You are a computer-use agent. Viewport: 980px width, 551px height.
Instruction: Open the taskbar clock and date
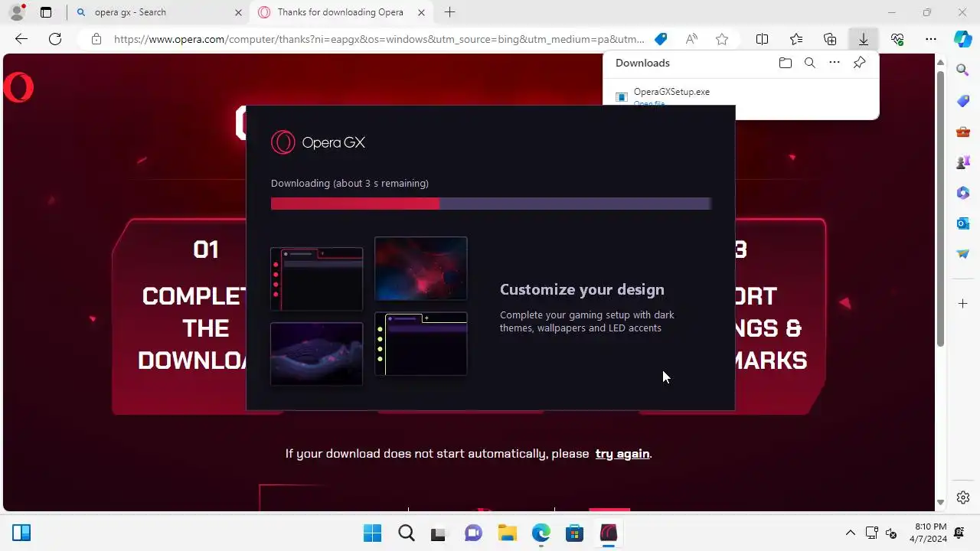point(930,533)
